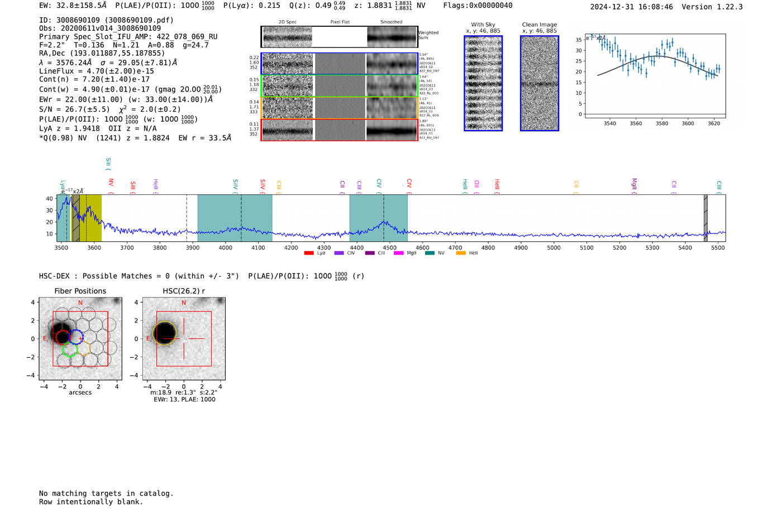Open the With Sky image thumbnail
The image size is (782, 532).
483,83
